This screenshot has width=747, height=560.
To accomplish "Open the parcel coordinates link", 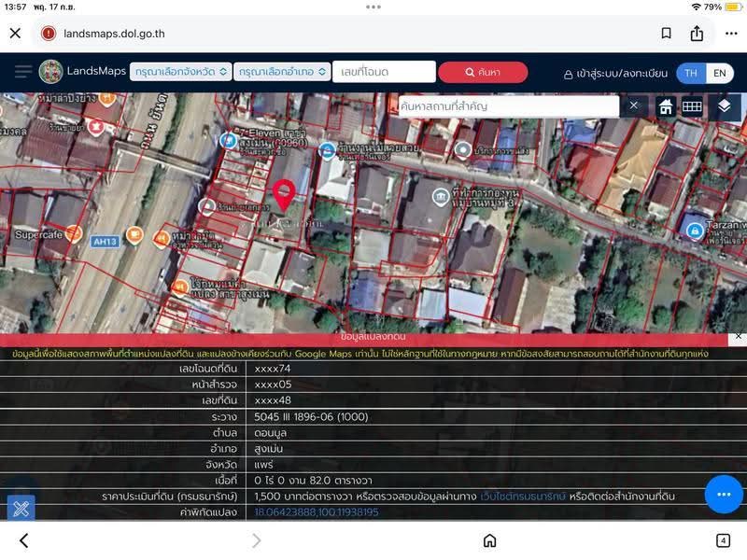I will click(317, 512).
